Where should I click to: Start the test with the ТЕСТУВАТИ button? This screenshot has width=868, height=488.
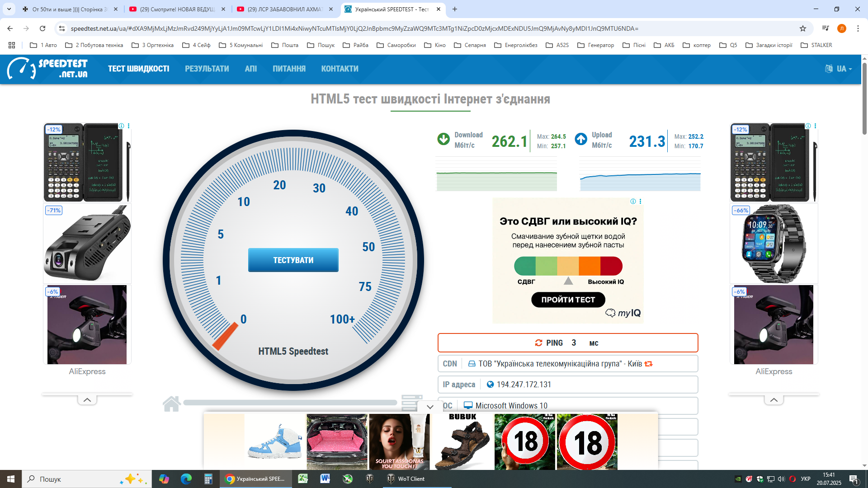[x=293, y=260]
